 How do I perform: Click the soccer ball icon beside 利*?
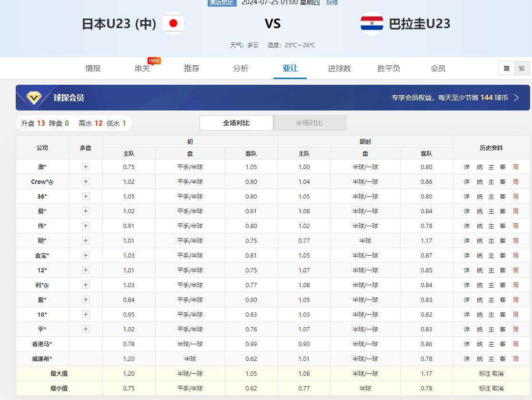point(46,285)
